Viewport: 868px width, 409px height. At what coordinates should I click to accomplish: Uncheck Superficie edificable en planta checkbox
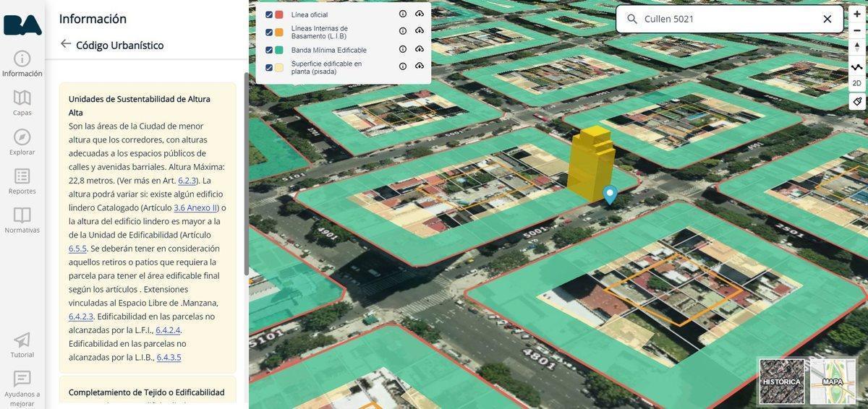269,67
